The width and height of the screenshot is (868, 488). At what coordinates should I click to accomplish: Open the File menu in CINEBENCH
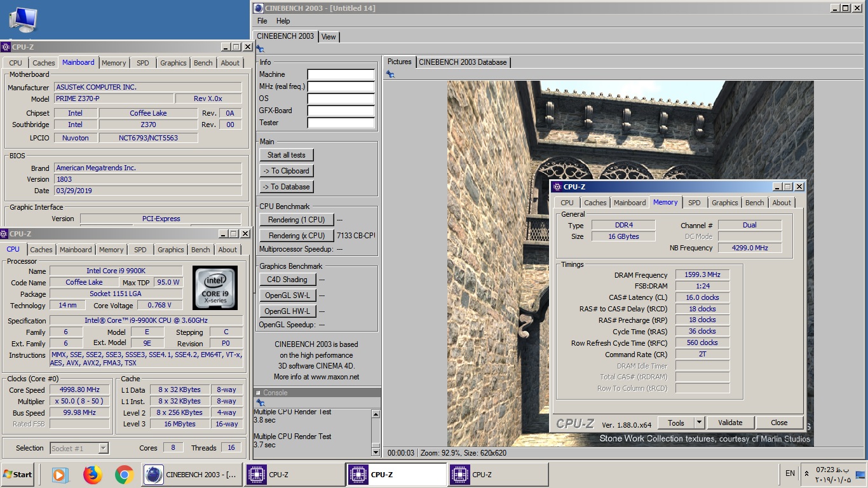coord(262,21)
